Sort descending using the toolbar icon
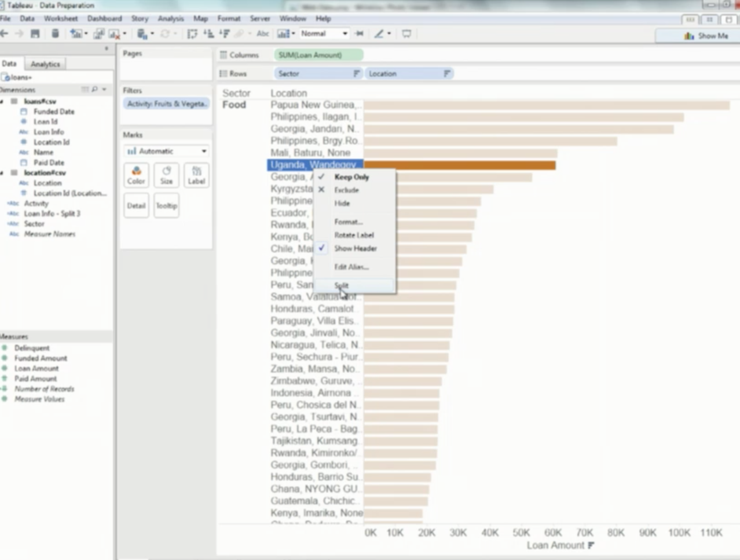This screenshot has width=740, height=560. coord(224,34)
